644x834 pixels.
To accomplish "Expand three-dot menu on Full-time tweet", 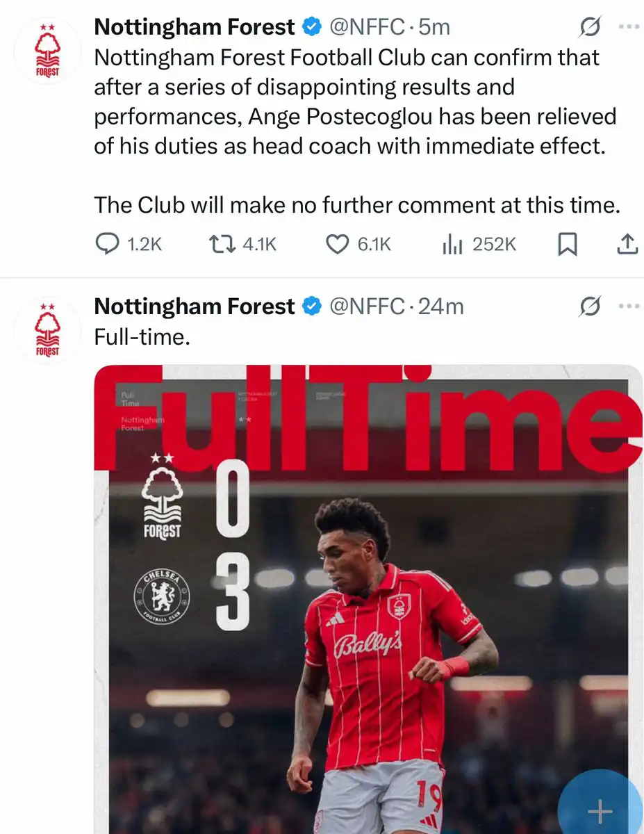I will [627, 306].
